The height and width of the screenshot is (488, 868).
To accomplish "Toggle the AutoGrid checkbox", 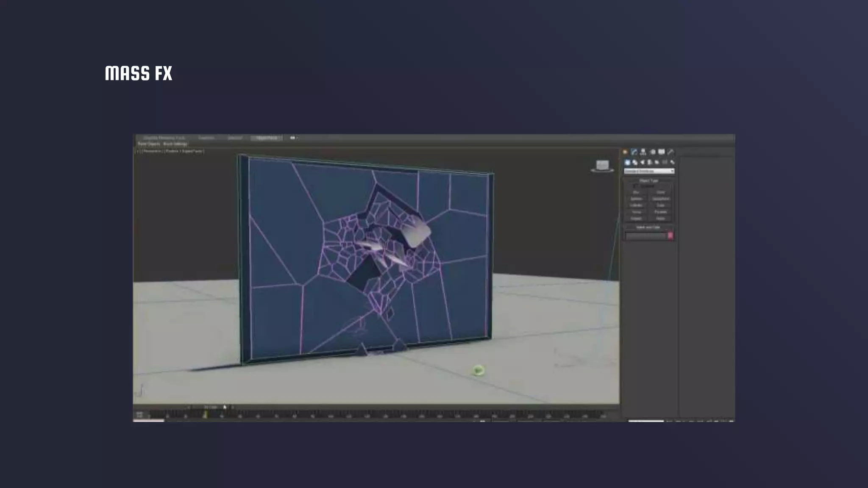I will point(635,186).
